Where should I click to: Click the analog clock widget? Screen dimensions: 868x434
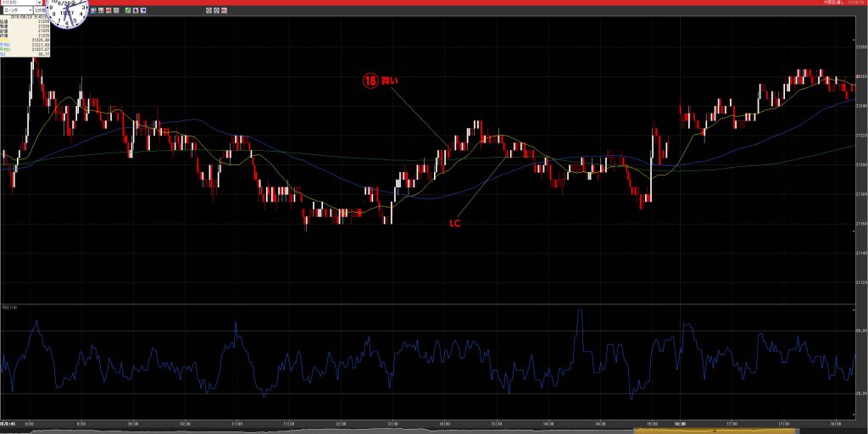(67, 12)
